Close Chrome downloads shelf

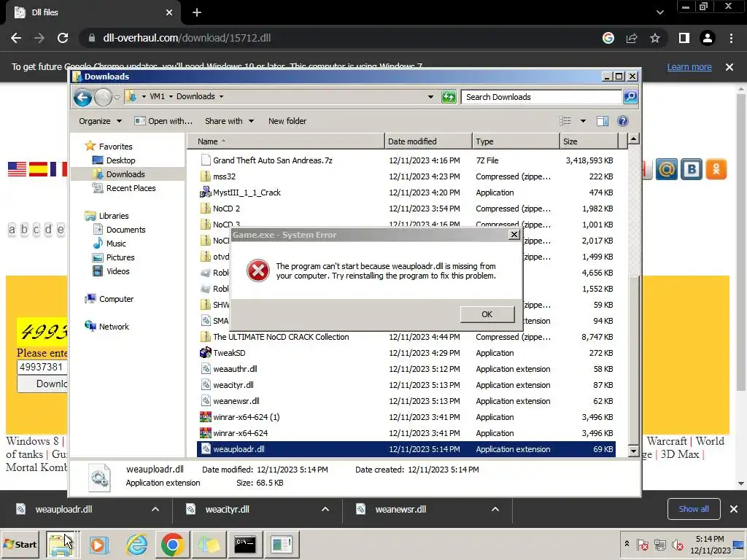click(734, 509)
